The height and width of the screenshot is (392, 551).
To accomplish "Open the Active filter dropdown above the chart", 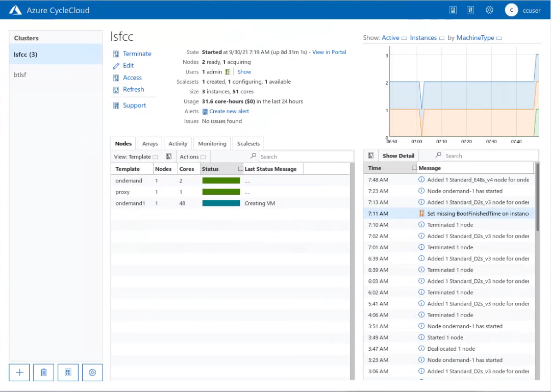I will tap(394, 38).
